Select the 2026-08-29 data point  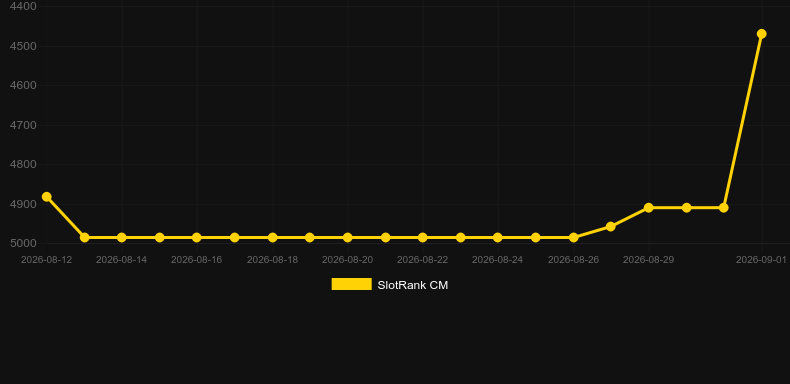[x=648, y=208]
